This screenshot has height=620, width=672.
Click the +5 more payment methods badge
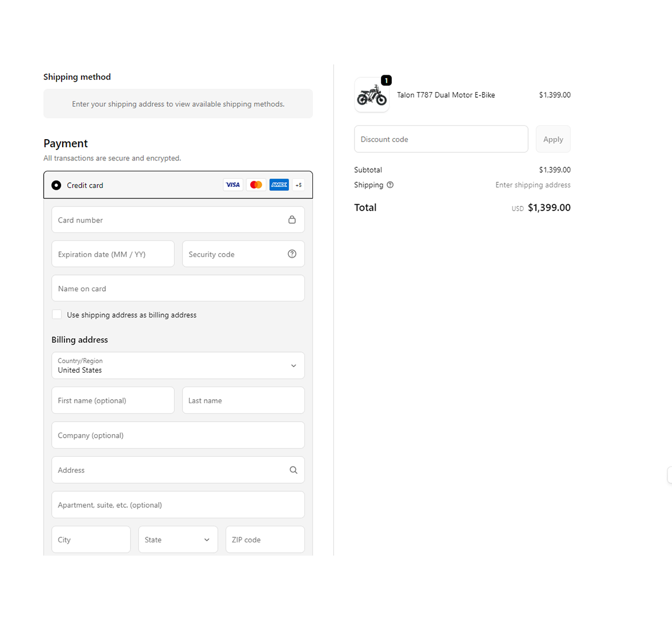[299, 185]
